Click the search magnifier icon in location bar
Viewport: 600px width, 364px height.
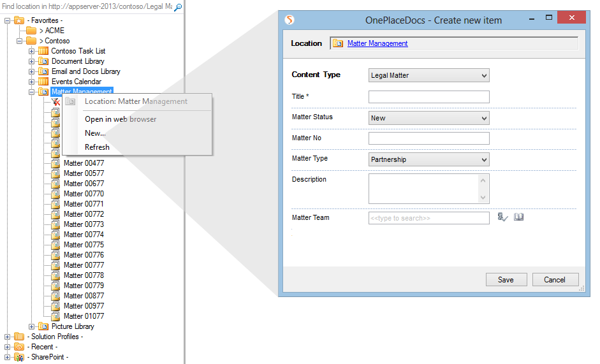pos(178,7)
